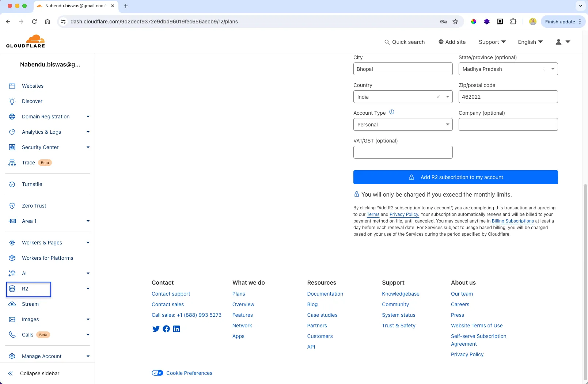Viewport: 588px width, 384px height.
Task: Click the Manage Account gear icon
Action: pyautogui.click(x=12, y=356)
